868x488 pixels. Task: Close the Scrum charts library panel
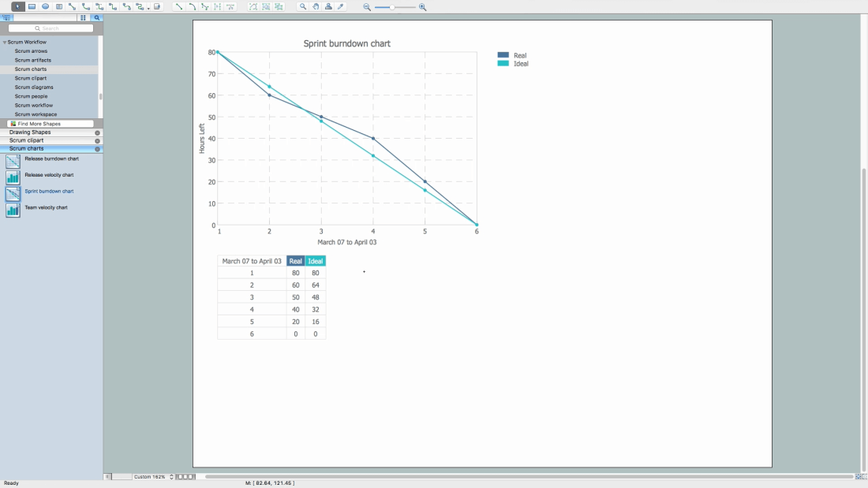coord(97,149)
